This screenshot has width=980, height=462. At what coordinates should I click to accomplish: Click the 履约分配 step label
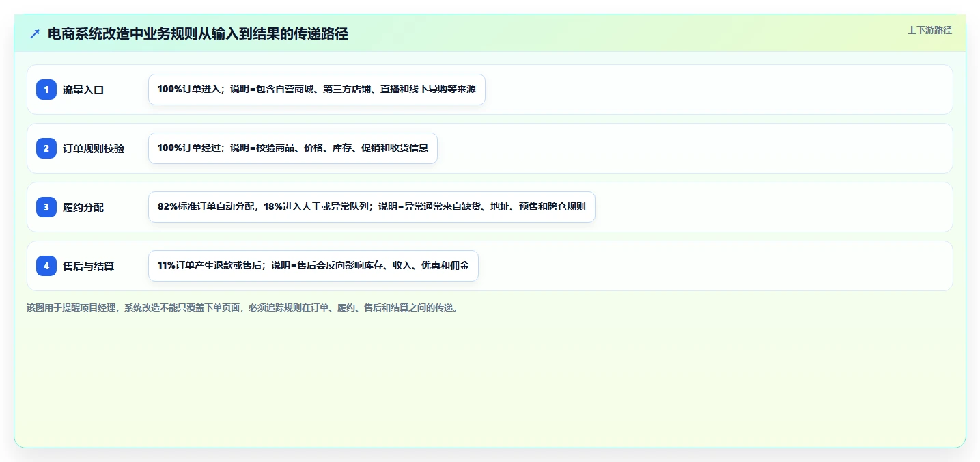click(x=83, y=207)
